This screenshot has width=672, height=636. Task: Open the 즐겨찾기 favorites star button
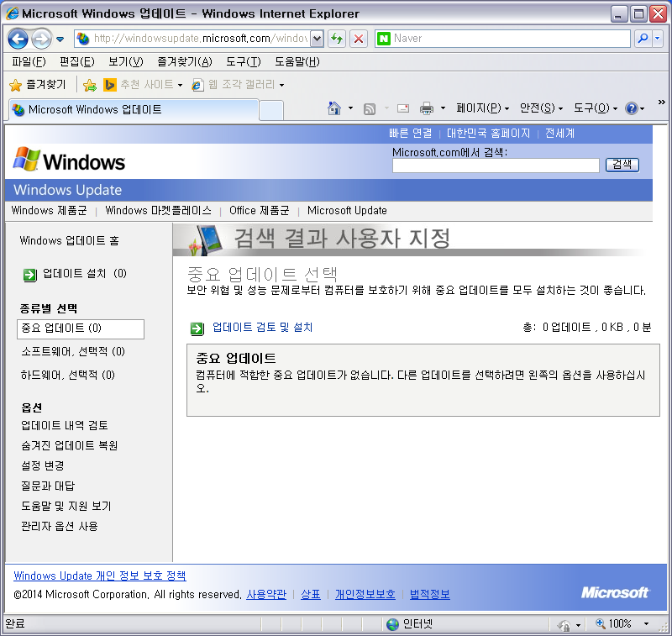[x=38, y=84]
